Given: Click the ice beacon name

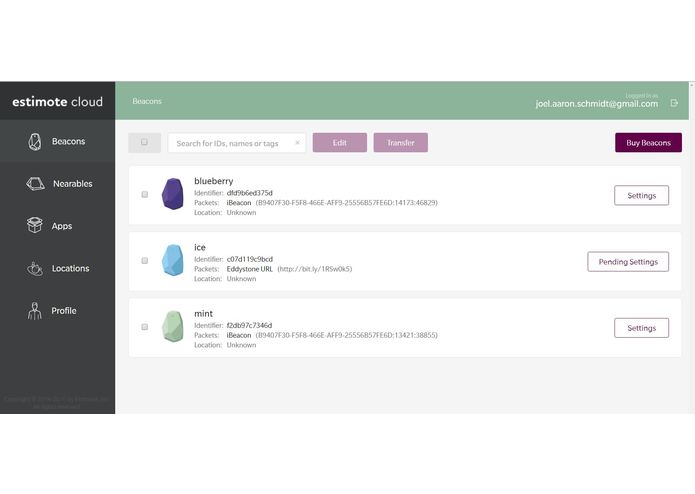Looking at the screenshot, I should [200, 247].
